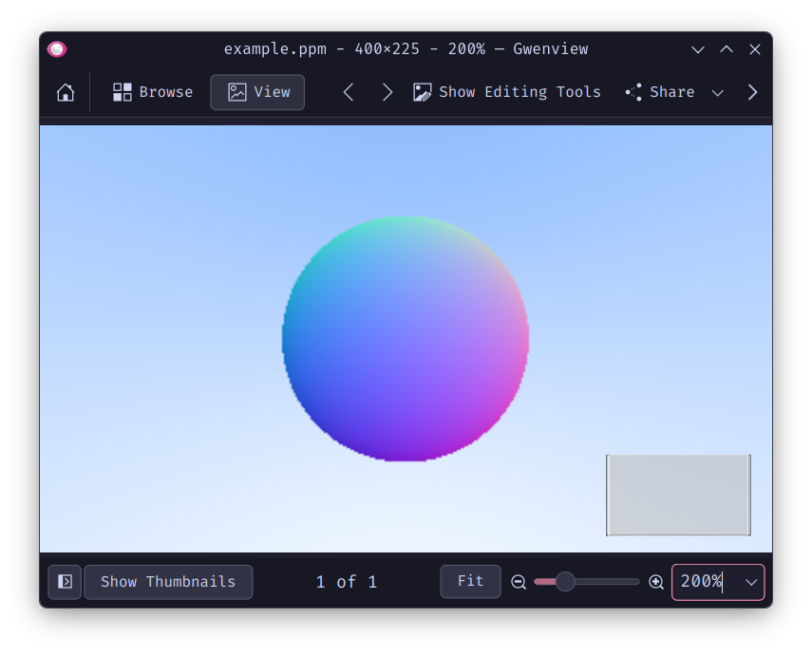
Task: Go to the previous image
Action: (349, 92)
